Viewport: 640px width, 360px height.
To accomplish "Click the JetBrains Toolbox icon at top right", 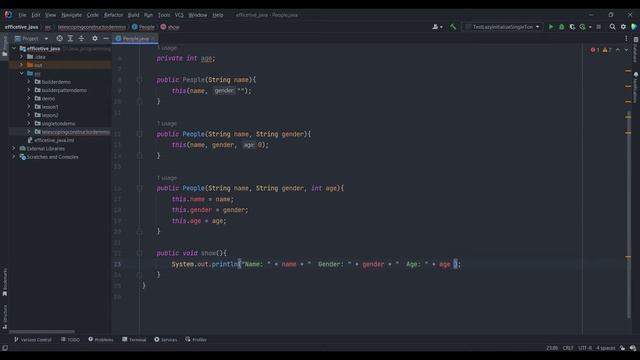I will tap(634, 27).
